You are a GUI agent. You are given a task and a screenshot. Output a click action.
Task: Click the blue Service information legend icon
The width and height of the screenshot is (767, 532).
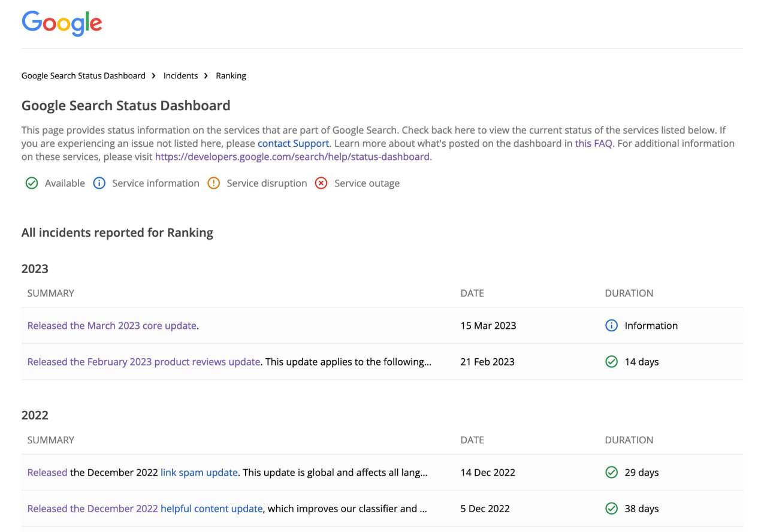point(99,183)
